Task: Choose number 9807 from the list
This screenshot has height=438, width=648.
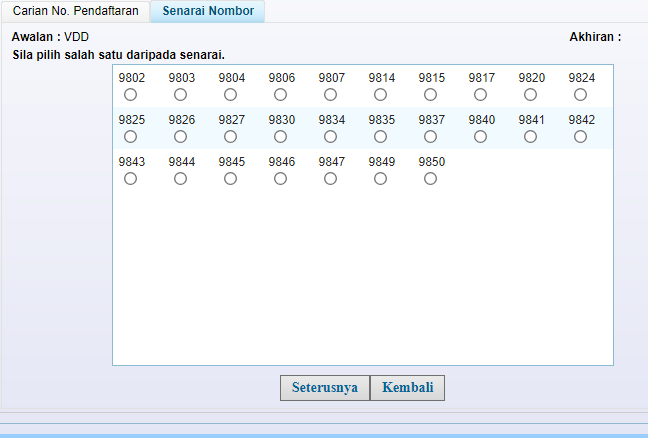Action: pyautogui.click(x=330, y=95)
